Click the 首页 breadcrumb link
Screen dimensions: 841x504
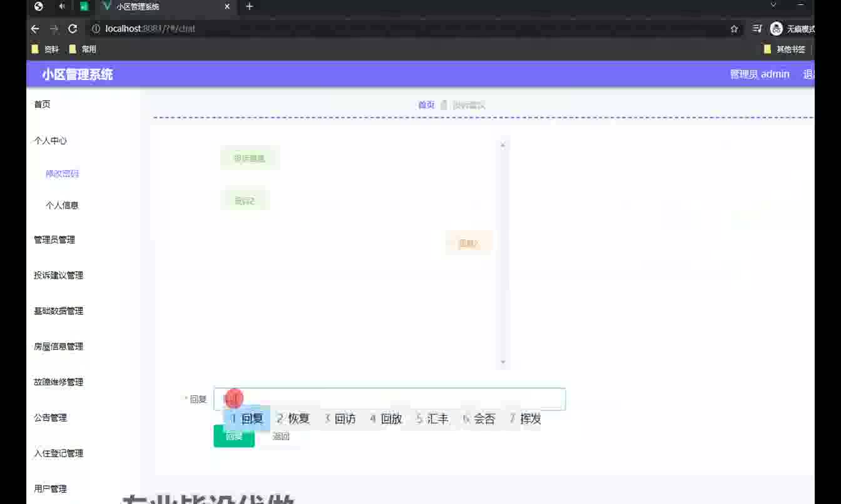[x=426, y=105]
